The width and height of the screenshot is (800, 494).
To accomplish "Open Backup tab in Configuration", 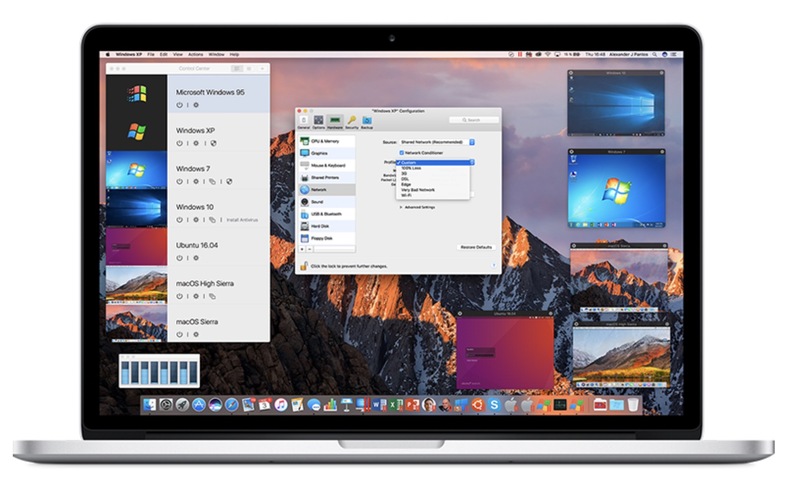I will (367, 122).
